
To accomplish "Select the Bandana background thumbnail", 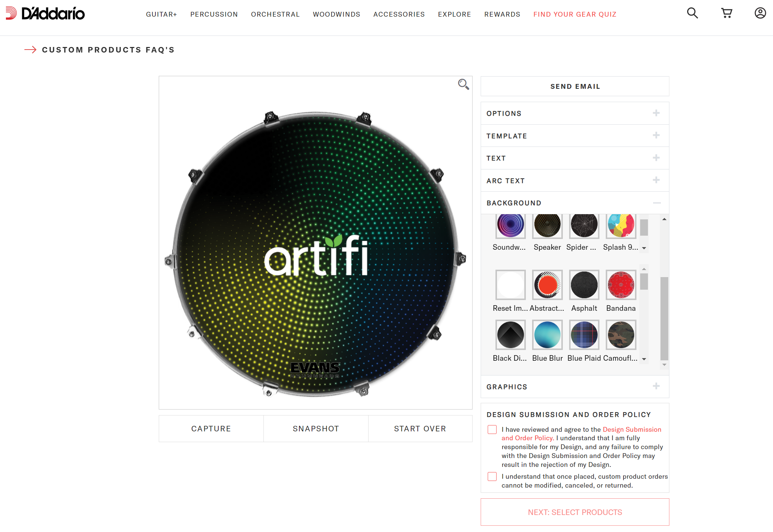I will [x=621, y=284].
